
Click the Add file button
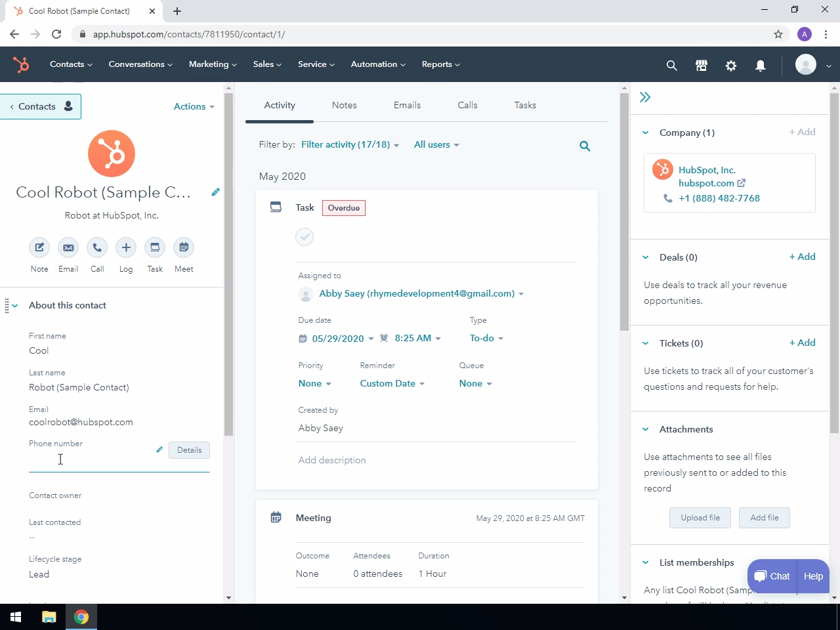click(x=765, y=518)
